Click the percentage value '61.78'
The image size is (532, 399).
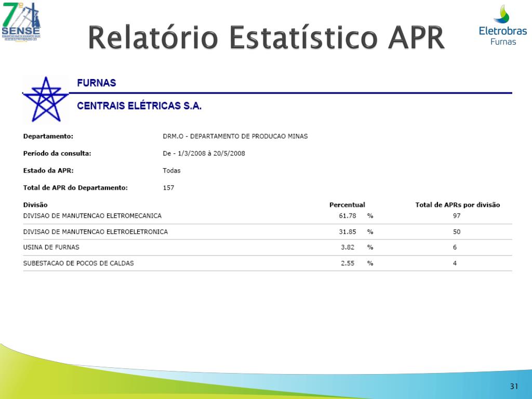[348, 216]
